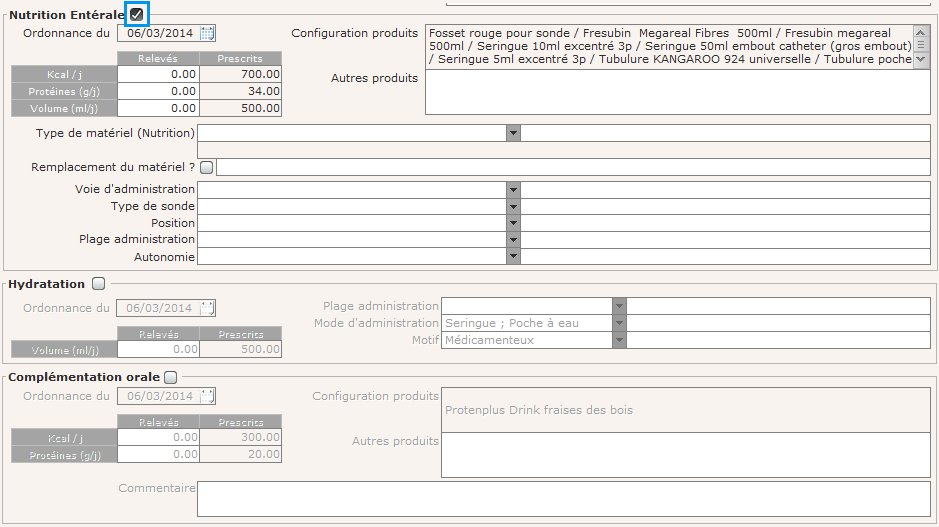Viewport: 939px width, 527px height.
Task: Open the Type de sonde dropdown
Action: (x=513, y=206)
